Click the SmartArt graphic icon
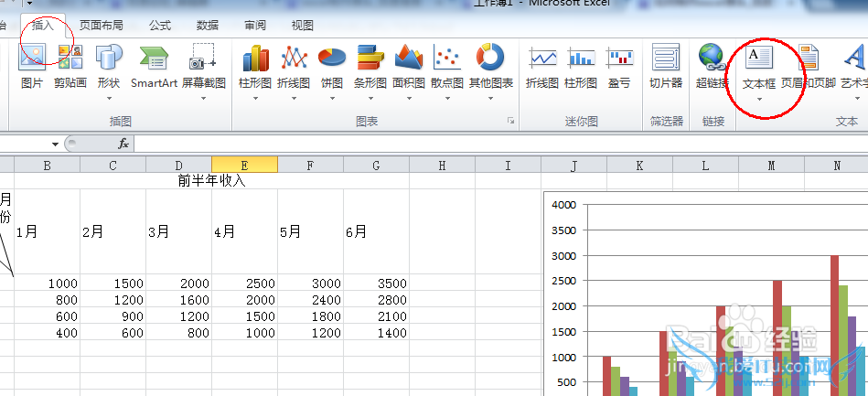Screen dimensions: 868x396 tap(154, 64)
